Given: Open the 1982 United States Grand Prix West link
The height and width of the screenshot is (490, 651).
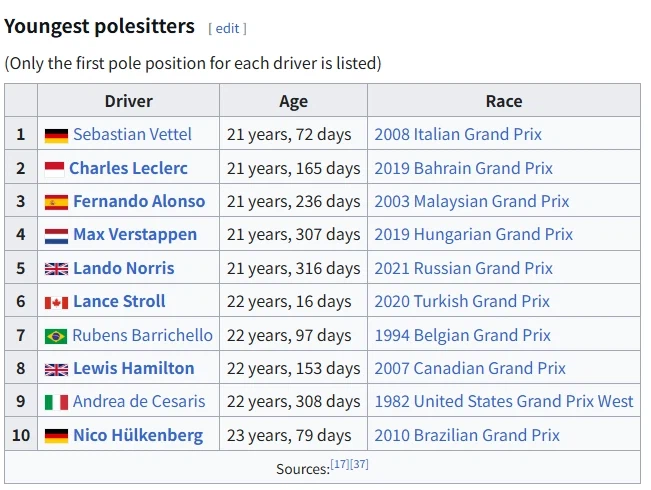Looking at the screenshot, I should [x=504, y=401].
